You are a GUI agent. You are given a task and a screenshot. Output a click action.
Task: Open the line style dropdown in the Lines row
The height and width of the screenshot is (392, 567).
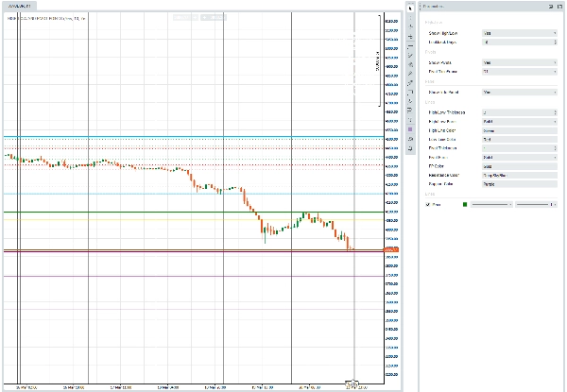491,204
